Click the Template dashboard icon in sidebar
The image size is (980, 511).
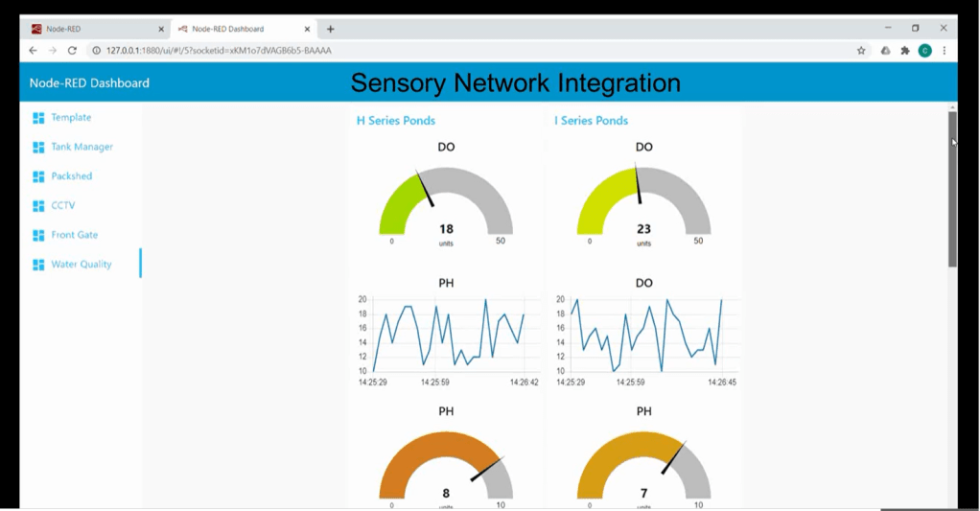38,118
